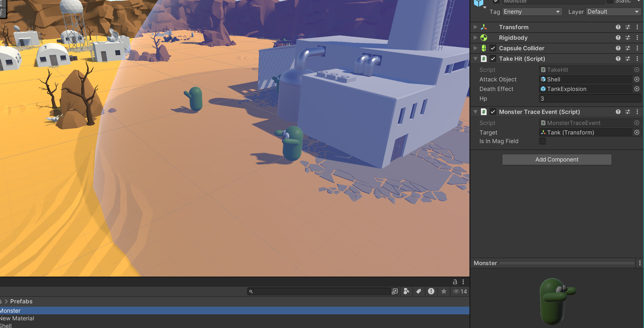Screen dimensions: 644x328
Task: Check the Is In Mag Field box
Action: (542, 141)
